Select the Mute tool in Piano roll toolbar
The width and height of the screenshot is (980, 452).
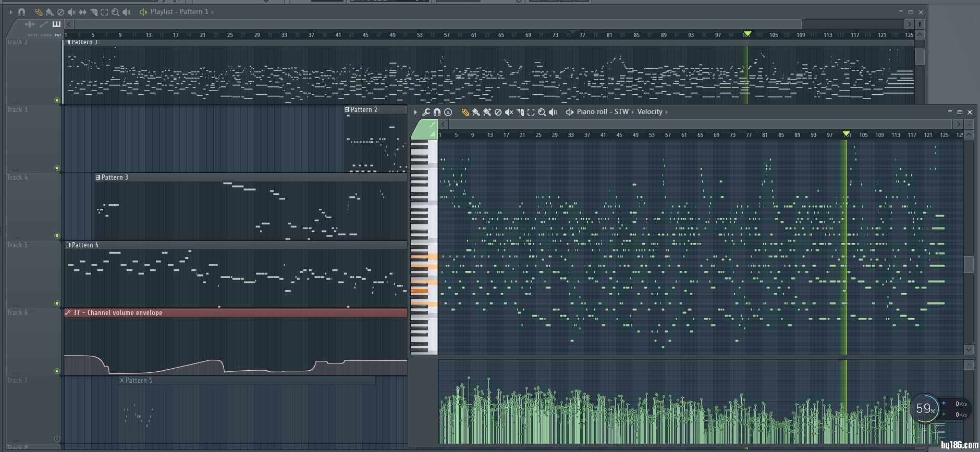tap(509, 112)
